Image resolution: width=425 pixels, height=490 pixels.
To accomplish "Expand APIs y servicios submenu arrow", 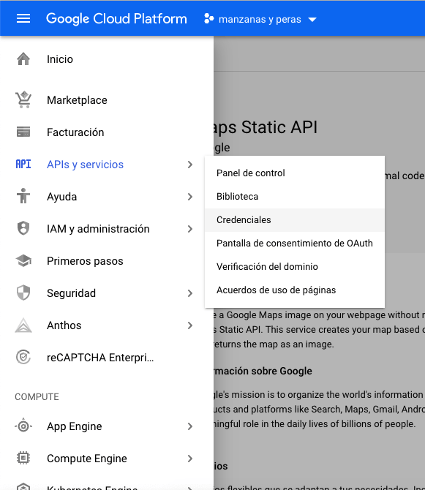I will pos(190,164).
